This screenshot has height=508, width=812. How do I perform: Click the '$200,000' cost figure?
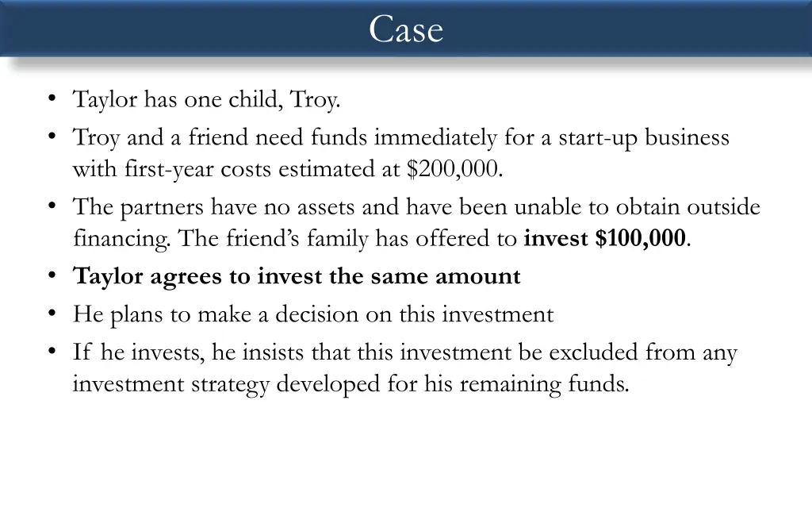454,169
